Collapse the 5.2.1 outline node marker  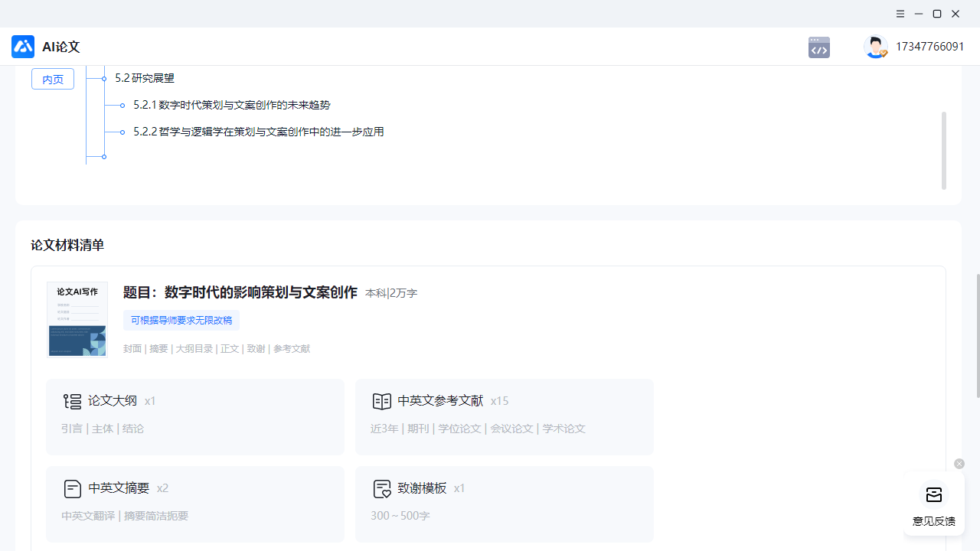122,105
